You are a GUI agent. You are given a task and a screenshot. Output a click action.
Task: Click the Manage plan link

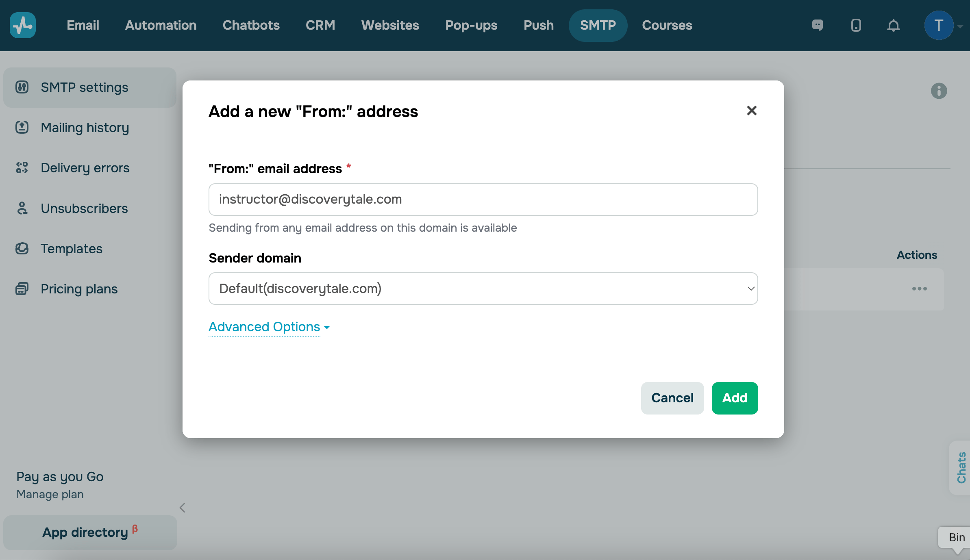tap(50, 494)
